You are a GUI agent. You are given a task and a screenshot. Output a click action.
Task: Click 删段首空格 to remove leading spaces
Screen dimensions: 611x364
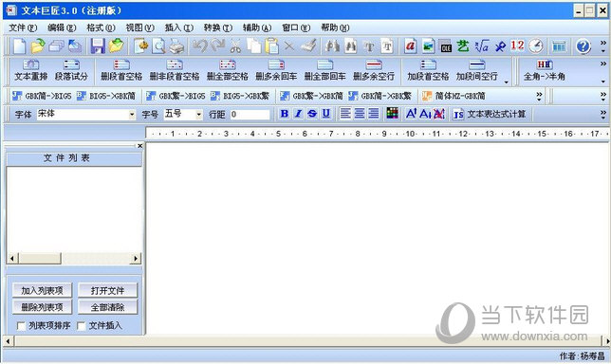click(x=121, y=70)
